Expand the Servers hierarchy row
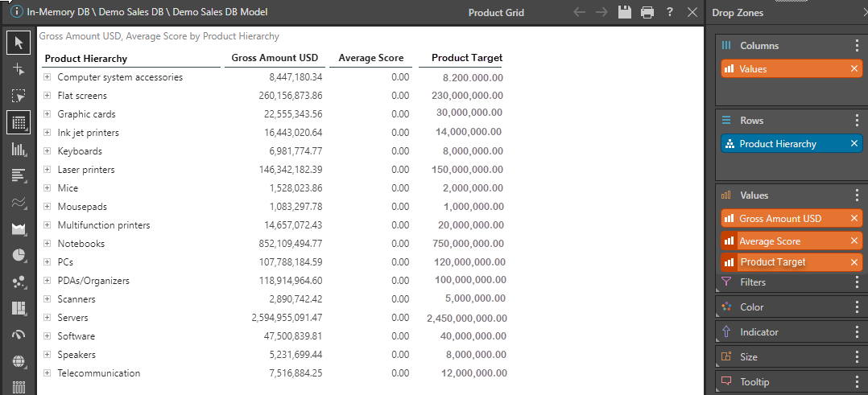The width and height of the screenshot is (868, 395). [x=47, y=318]
